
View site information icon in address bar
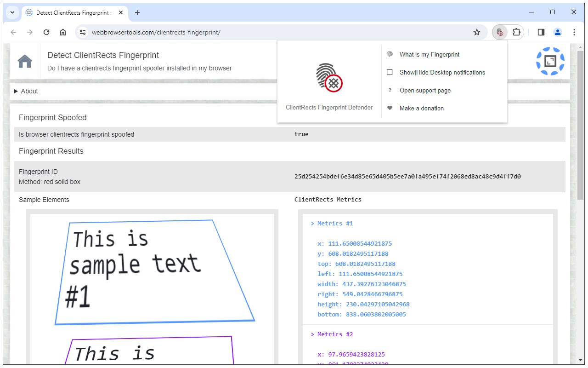[x=83, y=32]
